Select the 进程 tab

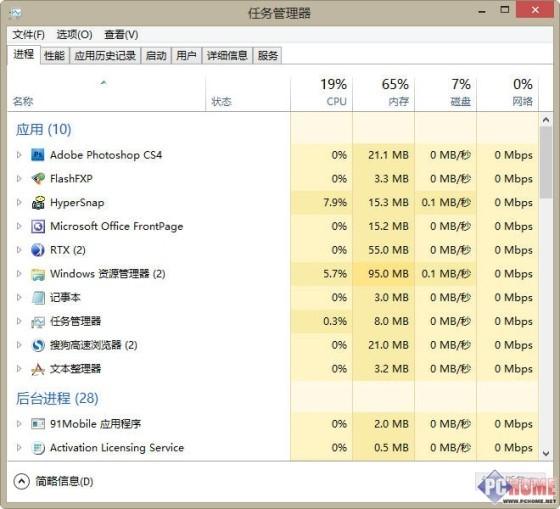click(24, 55)
